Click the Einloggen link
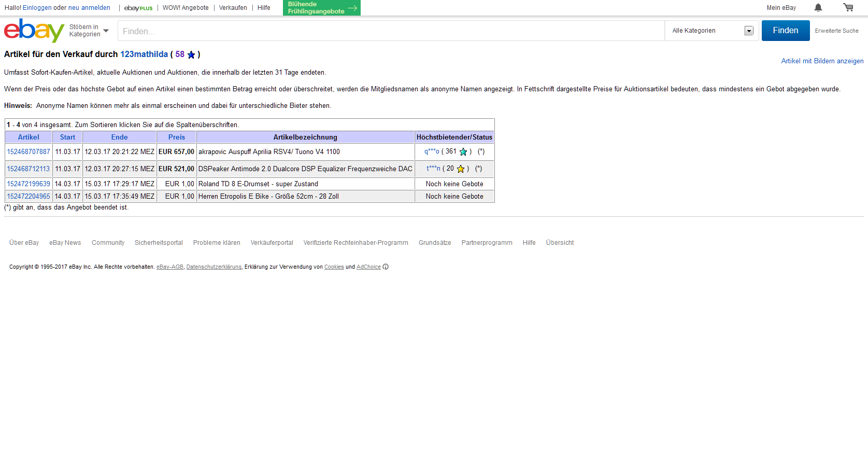 pyautogui.click(x=37, y=8)
